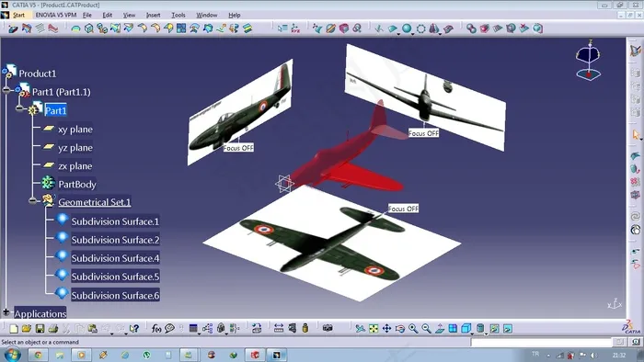The height and width of the screenshot is (362, 644).
Task: Select the Pan view tool
Action: (x=386, y=328)
